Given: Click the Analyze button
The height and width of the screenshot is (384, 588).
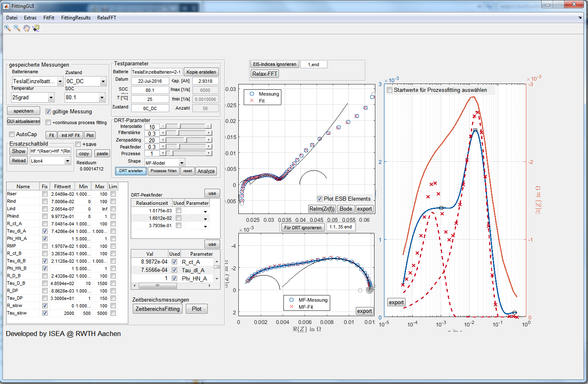Looking at the screenshot, I should (206, 171).
